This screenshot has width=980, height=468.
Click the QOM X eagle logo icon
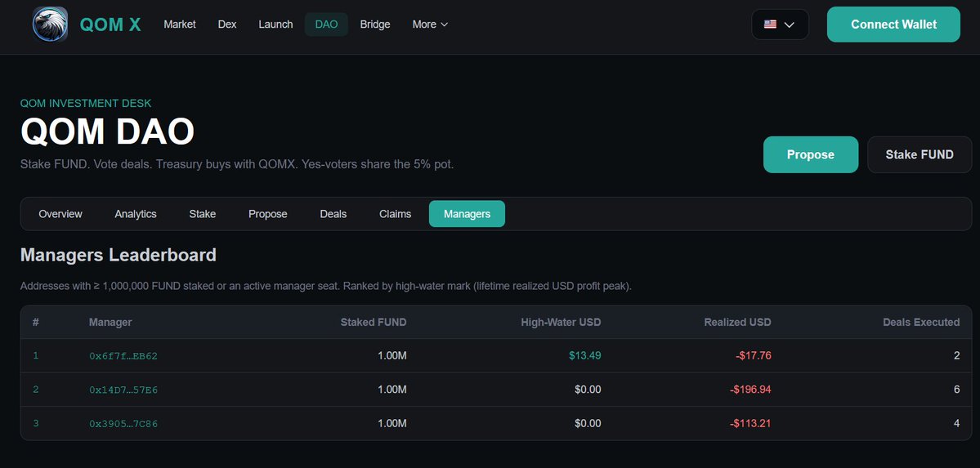tap(50, 25)
